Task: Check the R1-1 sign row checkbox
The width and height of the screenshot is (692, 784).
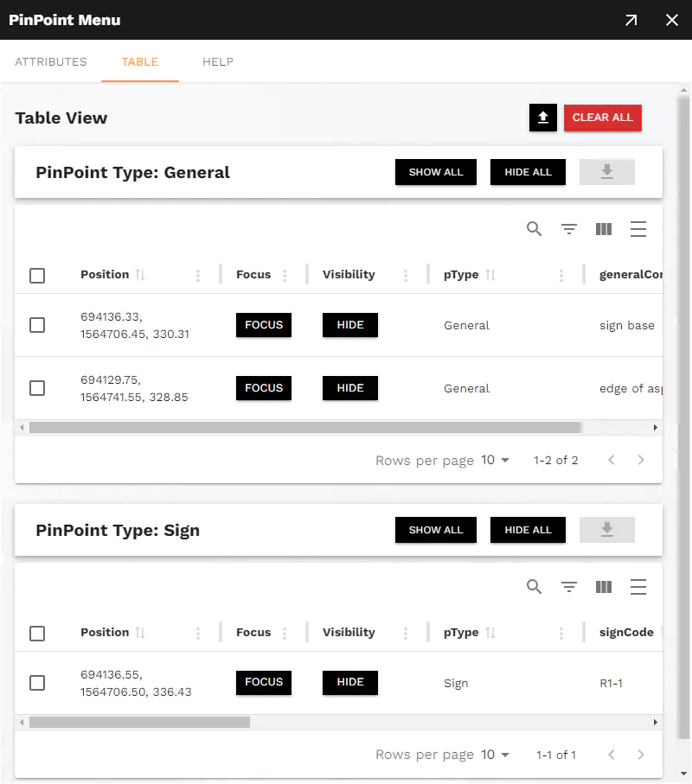Action: pos(37,683)
